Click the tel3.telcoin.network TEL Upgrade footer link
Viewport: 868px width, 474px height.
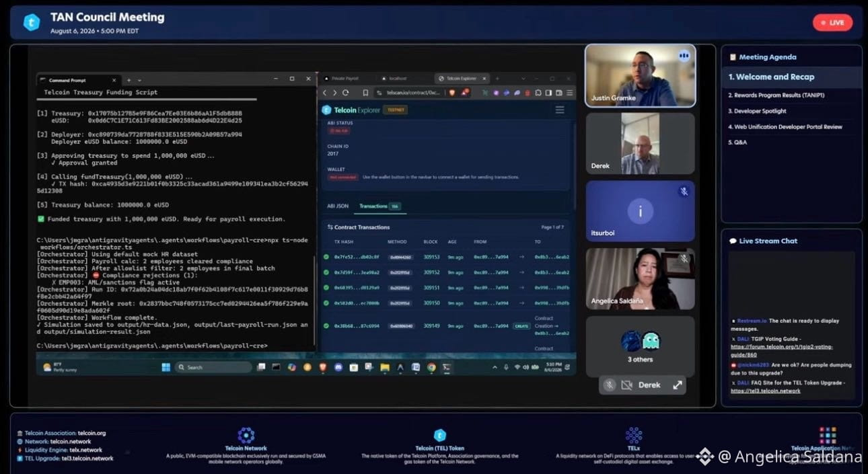tap(87, 459)
